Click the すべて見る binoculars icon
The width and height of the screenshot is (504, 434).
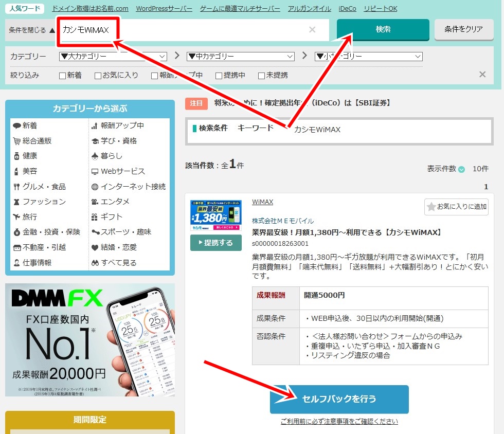[95, 263]
